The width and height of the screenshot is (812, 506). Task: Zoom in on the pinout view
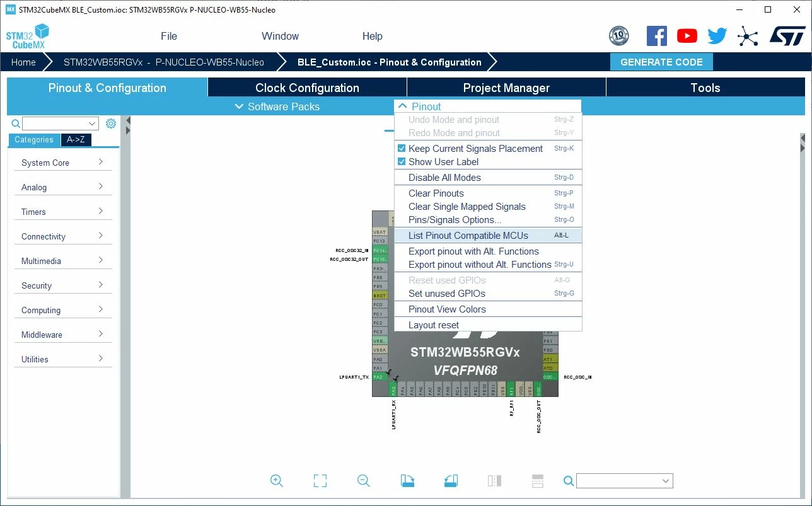276,481
